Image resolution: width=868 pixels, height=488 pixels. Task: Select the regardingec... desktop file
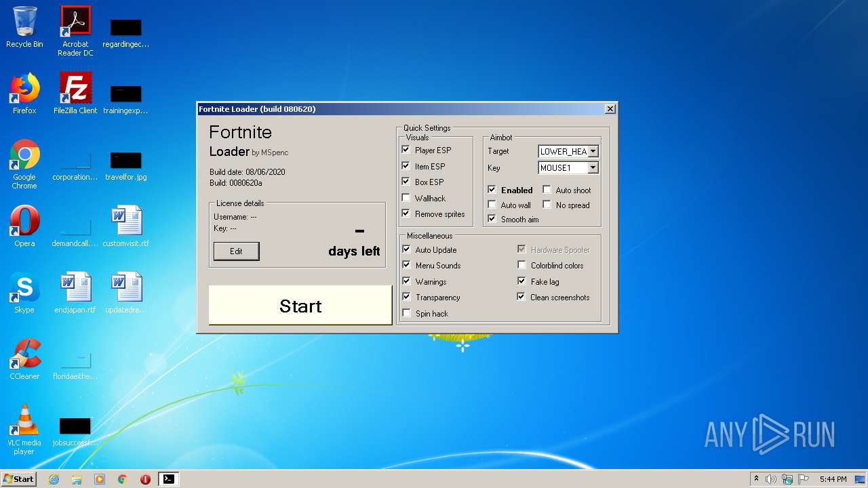click(x=126, y=31)
